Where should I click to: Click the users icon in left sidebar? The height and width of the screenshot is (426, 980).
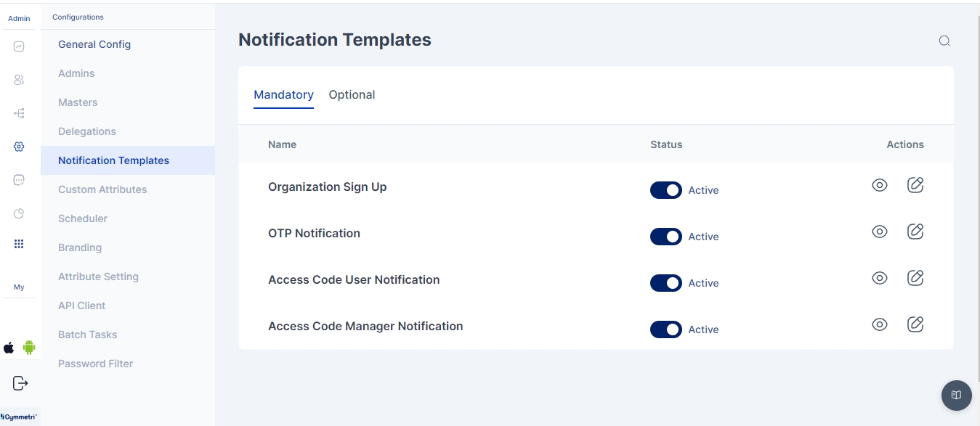click(x=19, y=80)
